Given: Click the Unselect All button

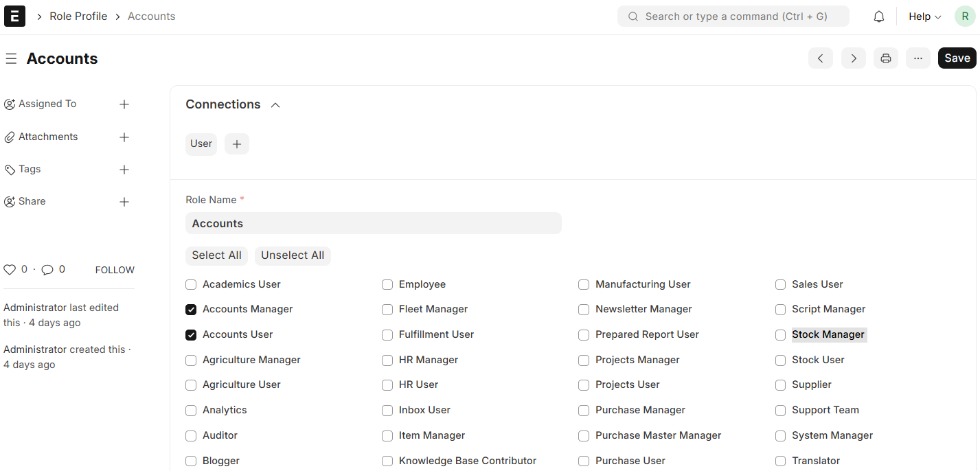Looking at the screenshot, I should (x=293, y=255).
